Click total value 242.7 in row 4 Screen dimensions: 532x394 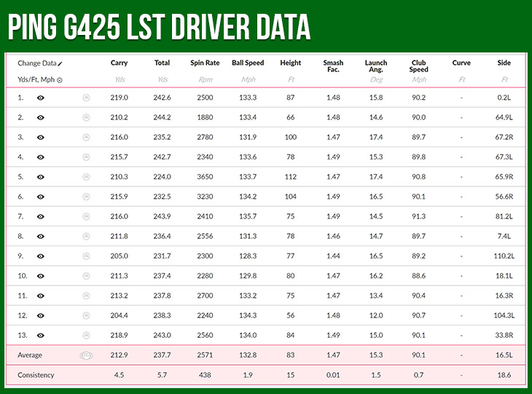click(162, 157)
